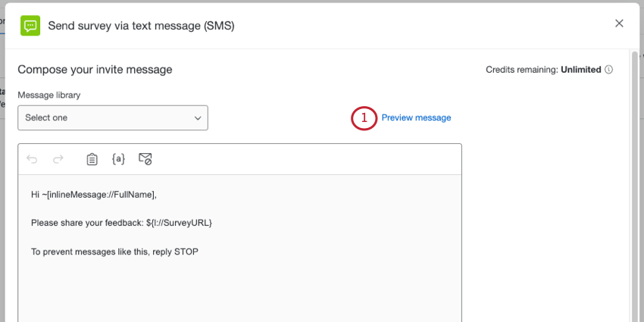Add opt-out link with envelope icon
The height and width of the screenshot is (322, 644).
pyautogui.click(x=145, y=159)
